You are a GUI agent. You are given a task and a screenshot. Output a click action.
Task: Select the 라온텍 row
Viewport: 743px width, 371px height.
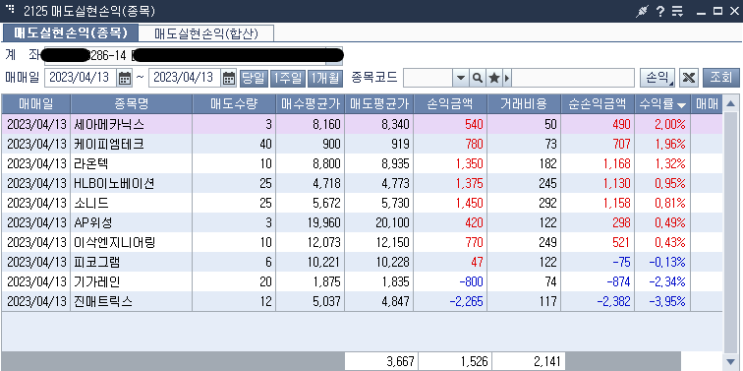pos(362,164)
